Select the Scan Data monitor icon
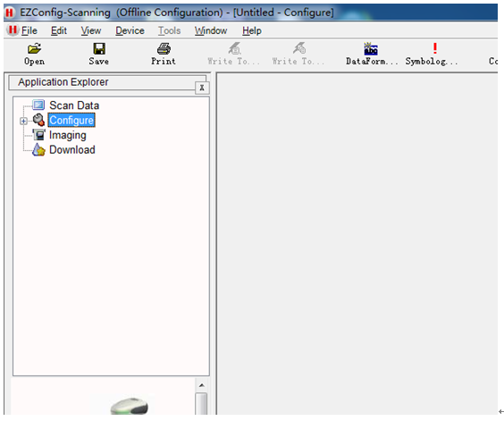The width and height of the screenshot is (504, 421). [x=38, y=105]
